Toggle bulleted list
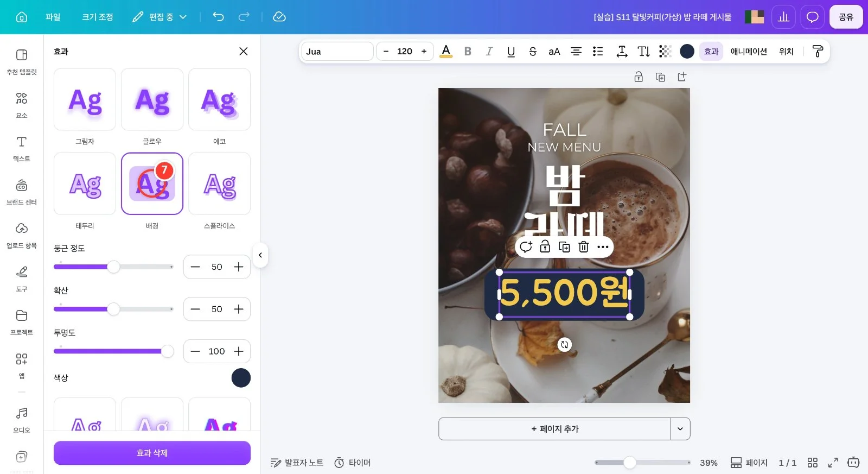This screenshot has width=868, height=474. pos(598,52)
